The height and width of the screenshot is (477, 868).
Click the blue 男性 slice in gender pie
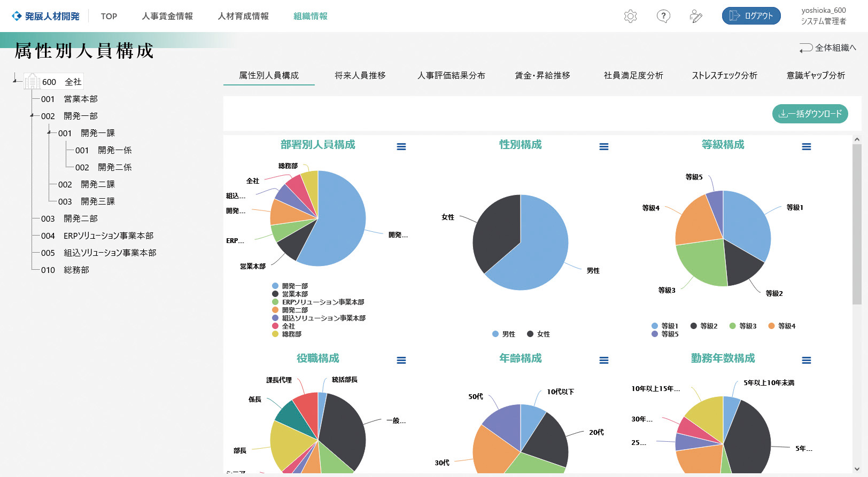[540, 246]
